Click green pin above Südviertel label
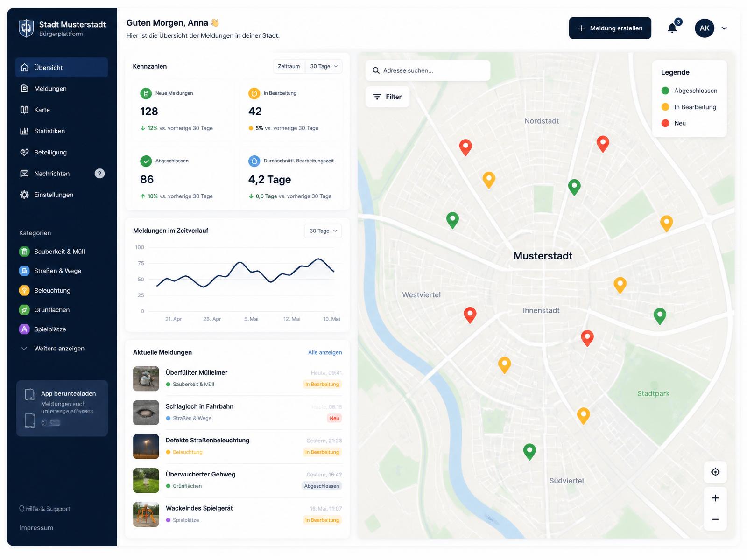The width and height of the screenshot is (747, 560). 529,451
